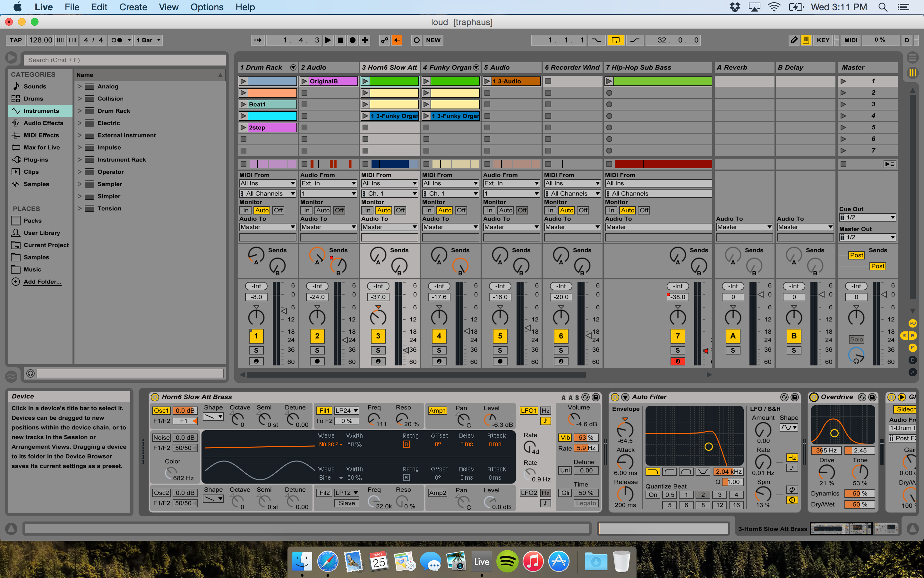Screen dimensions: 924x578
Task: Arm the 2 Audio track for recording
Action: point(317,361)
